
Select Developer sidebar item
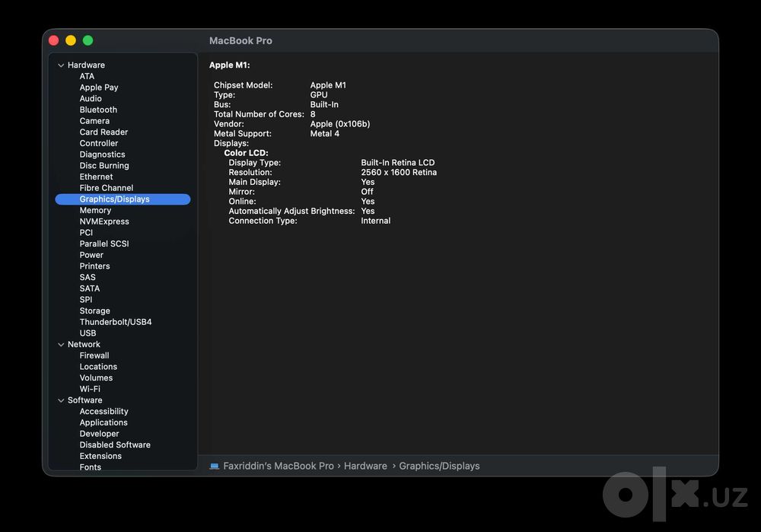[100, 434]
